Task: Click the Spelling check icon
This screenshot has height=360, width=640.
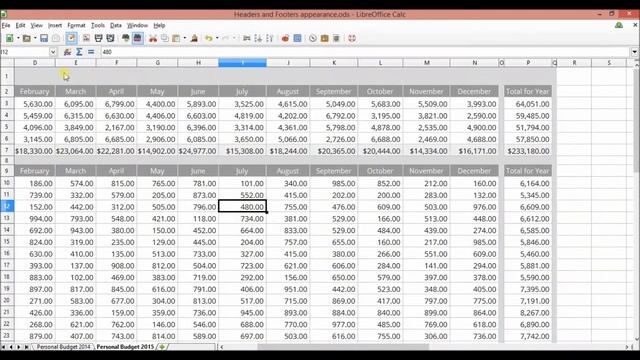Action: click(126, 38)
